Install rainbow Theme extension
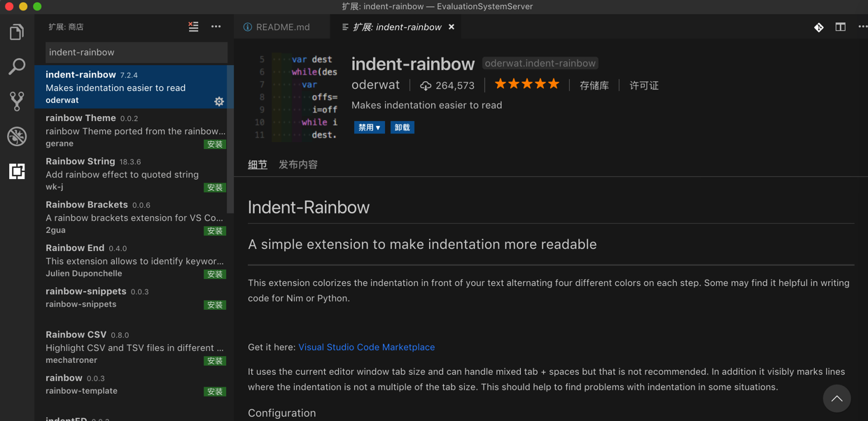This screenshot has height=421, width=868. 215,144
